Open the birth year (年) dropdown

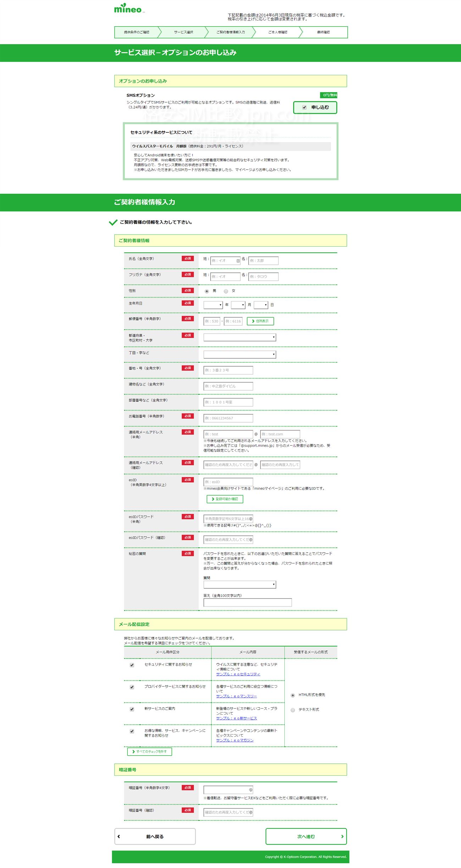[x=213, y=305]
